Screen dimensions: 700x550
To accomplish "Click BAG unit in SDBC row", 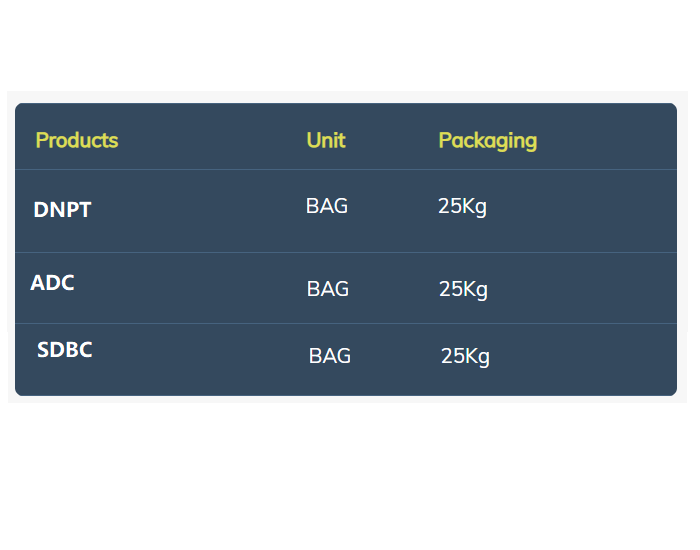I will click(330, 356).
